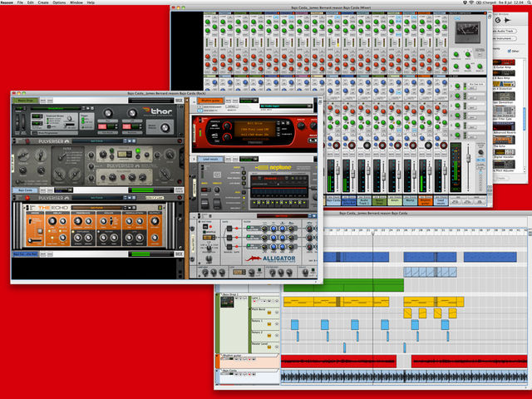Toggle right rocker switch on Neptune

coord(217,204)
